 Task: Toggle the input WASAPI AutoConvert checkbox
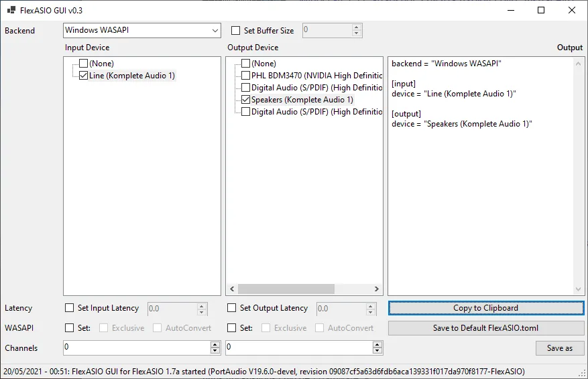[157, 328]
